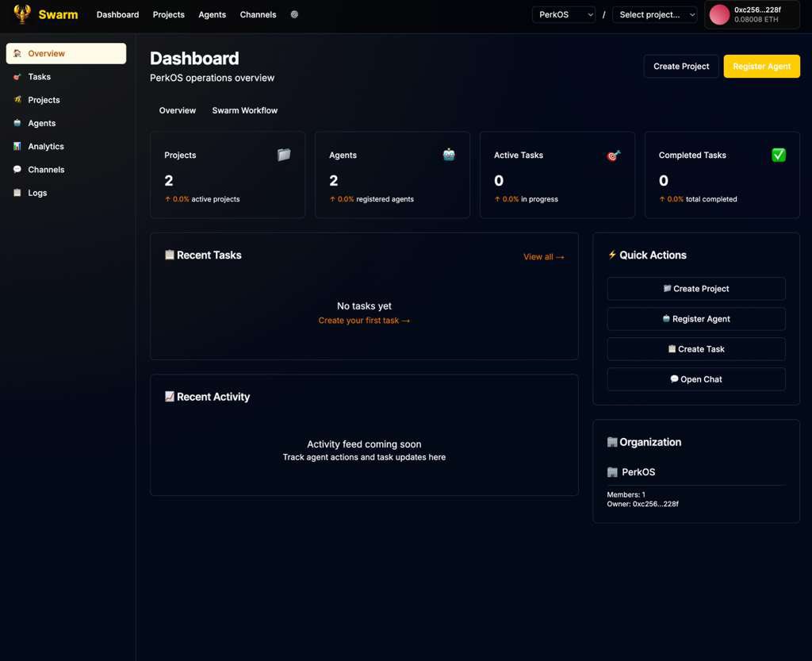Screen dimensions: 812x661
Task: Open Agents from the top navigation bar
Action: 212,14
